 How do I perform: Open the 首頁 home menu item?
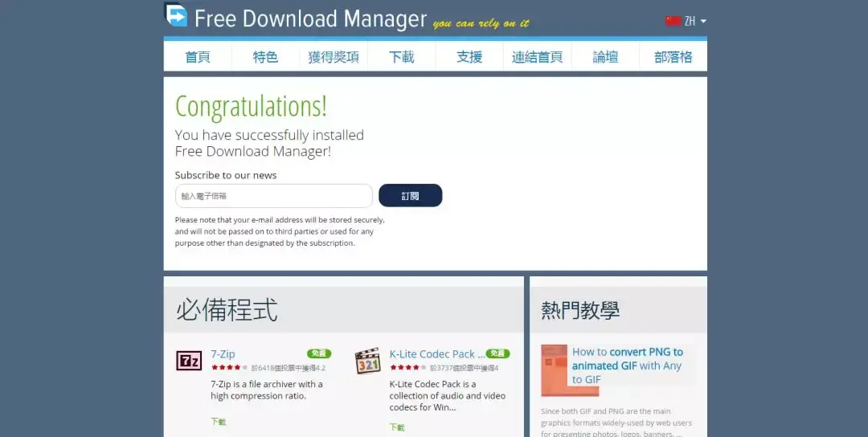pos(198,57)
